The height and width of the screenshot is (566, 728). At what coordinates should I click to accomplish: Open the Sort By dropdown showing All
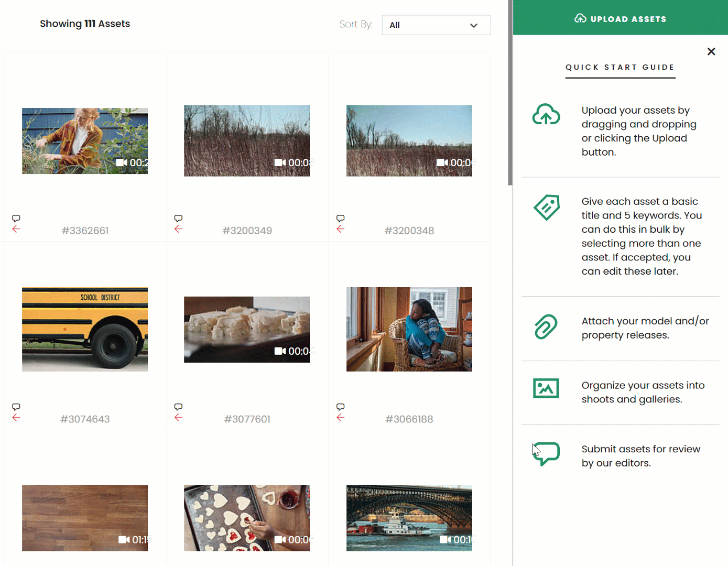coord(436,25)
